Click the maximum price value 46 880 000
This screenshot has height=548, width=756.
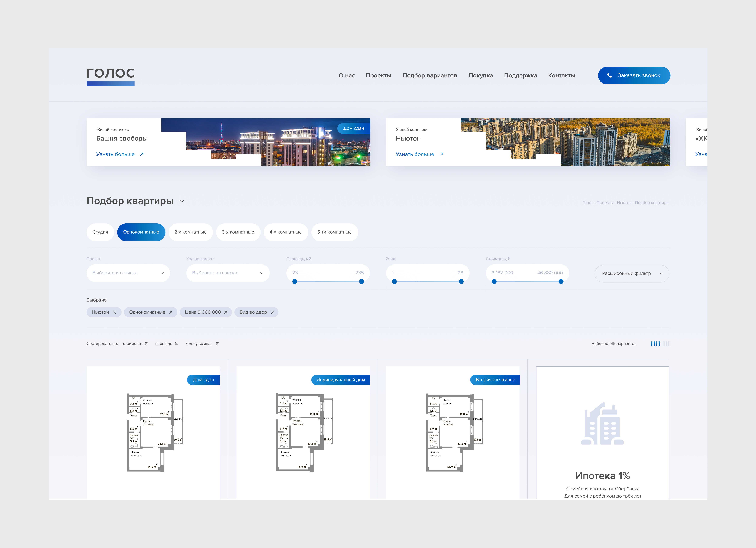point(550,273)
